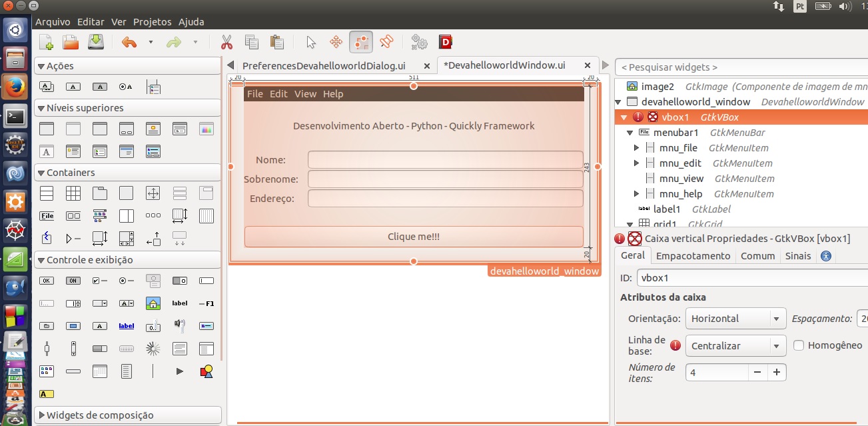Image resolution: width=868 pixels, height=426 pixels.
Task: Increase Número de itens with plus button
Action: coord(776,372)
